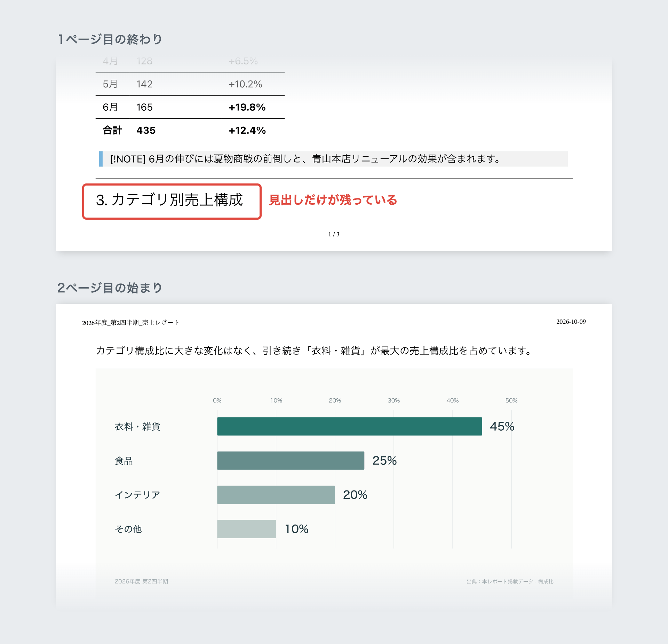Select the '2ページ目の始まり' caption
The image size is (668, 644).
(x=110, y=288)
